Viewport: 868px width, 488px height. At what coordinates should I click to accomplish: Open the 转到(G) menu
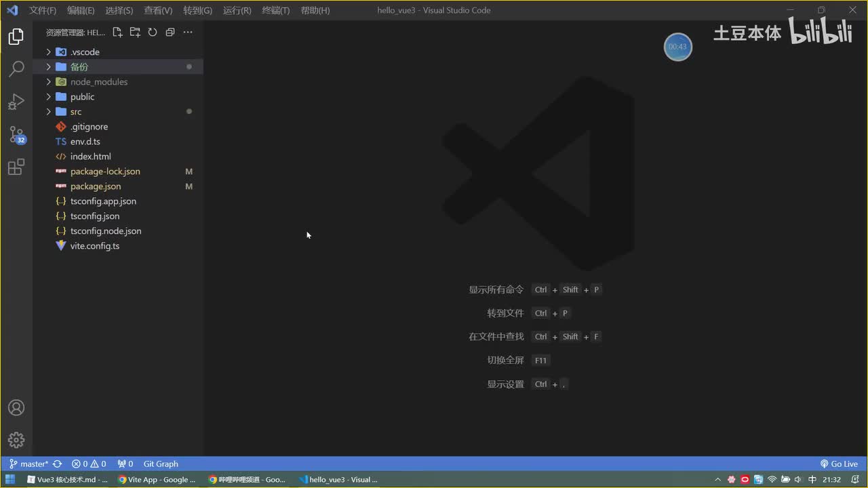pyautogui.click(x=197, y=10)
